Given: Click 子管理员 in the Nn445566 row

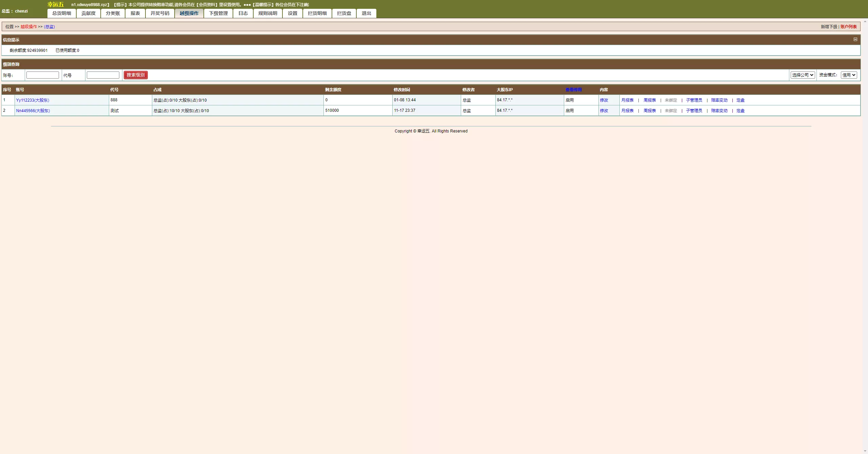Looking at the screenshot, I should point(694,111).
